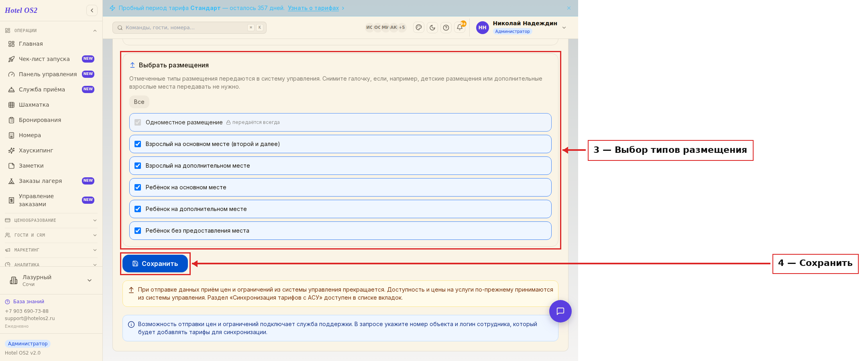The height and width of the screenshot is (361, 868).
Task: Click the receipt icon for Управление заказами
Action: click(x=12, y=200)
